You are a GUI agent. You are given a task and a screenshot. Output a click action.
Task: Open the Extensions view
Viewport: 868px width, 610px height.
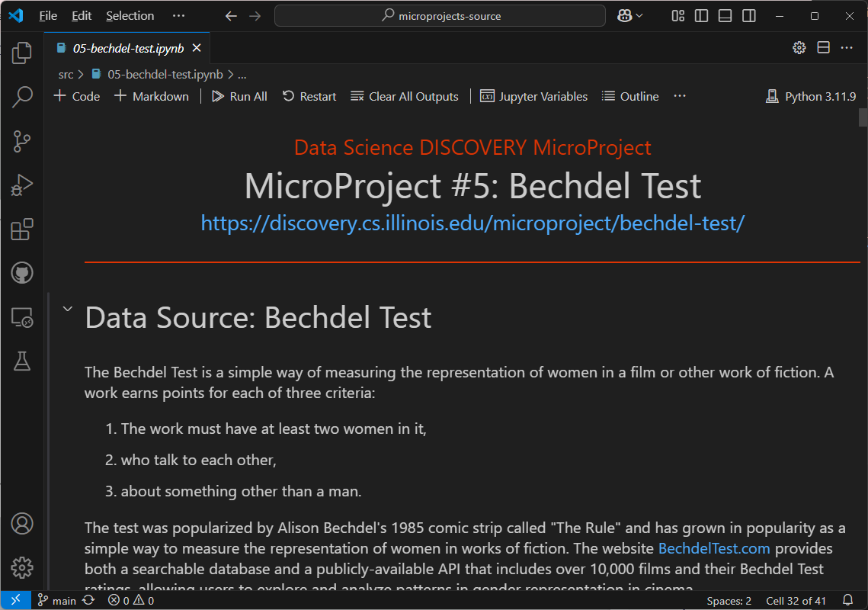tap(22, 230)
